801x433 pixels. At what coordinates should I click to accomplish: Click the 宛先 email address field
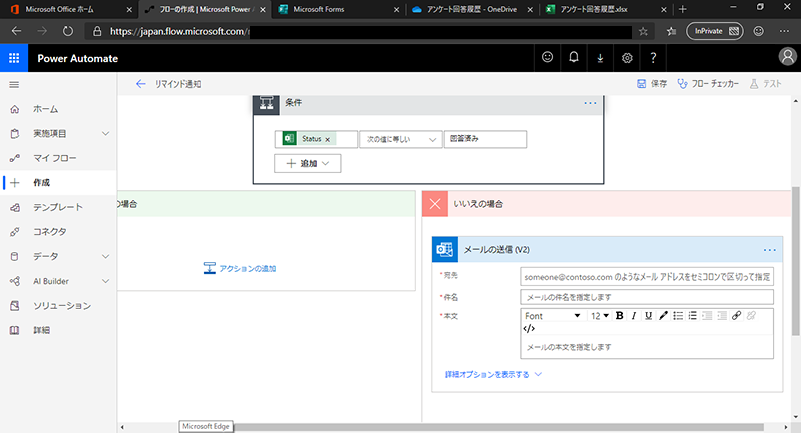point(647,276)
